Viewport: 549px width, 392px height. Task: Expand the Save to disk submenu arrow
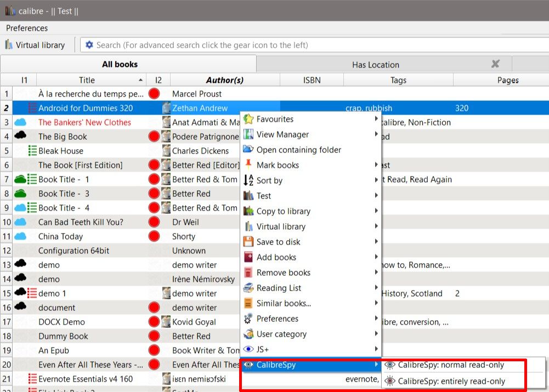coord(376,241)
